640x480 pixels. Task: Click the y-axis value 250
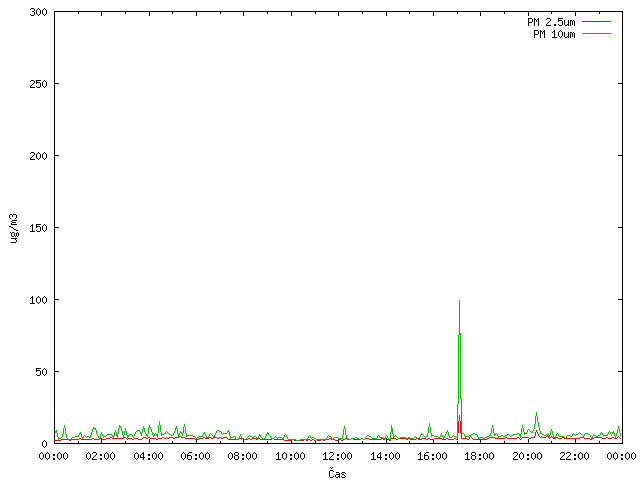point(38,84)
